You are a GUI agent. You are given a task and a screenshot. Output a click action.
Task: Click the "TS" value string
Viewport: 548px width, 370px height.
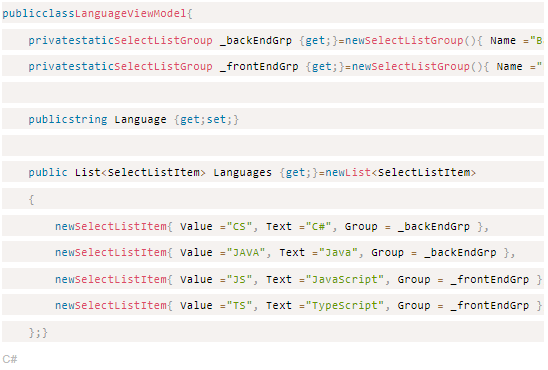click(x=239, y=306)
